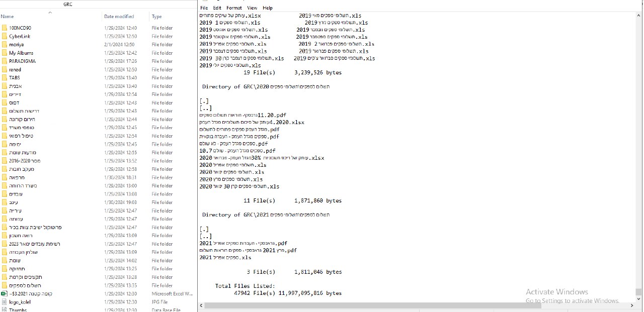Select the TABS folder icon
644x312 pixels.
click(4, 78)
